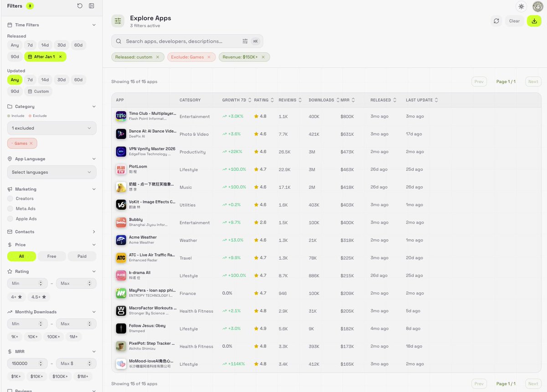
Task: Choose Released within 30d chip
Action: [x=61, y=45]
